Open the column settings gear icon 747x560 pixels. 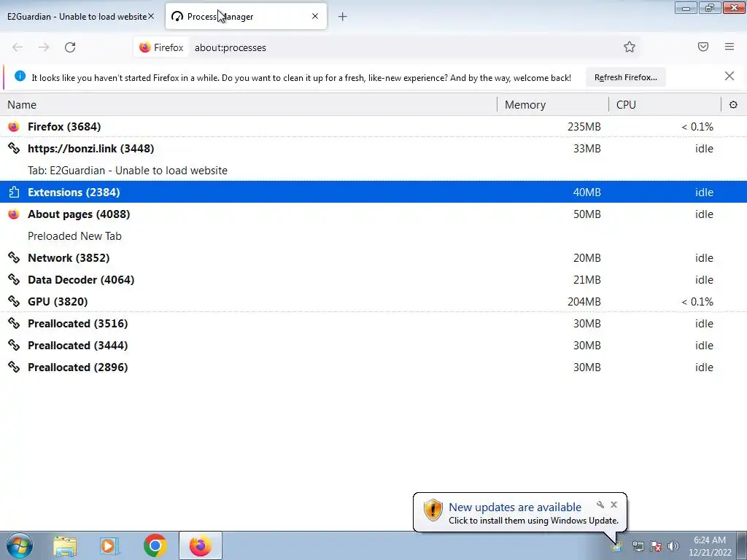733,104
